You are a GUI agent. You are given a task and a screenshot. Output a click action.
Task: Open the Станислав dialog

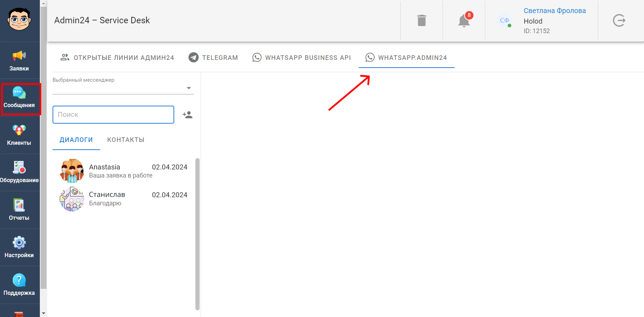(124, 199)
